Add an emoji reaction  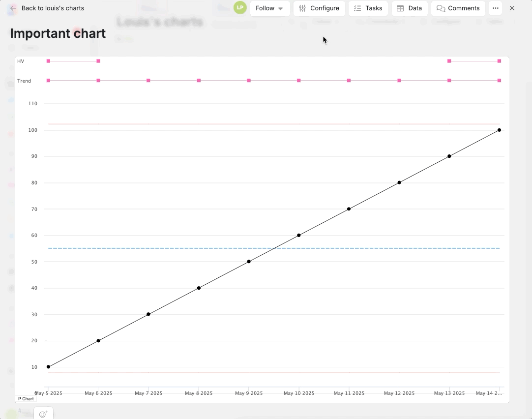(43, 414)
